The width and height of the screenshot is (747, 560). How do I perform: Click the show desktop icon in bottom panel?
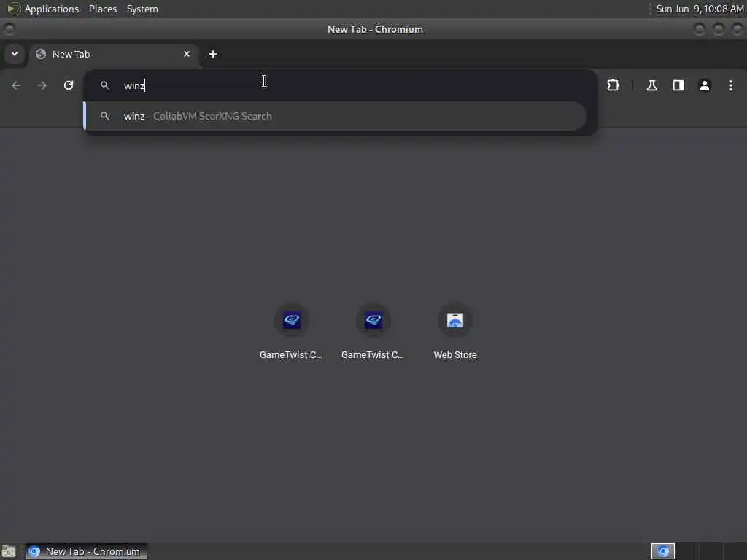coord(9,551)
